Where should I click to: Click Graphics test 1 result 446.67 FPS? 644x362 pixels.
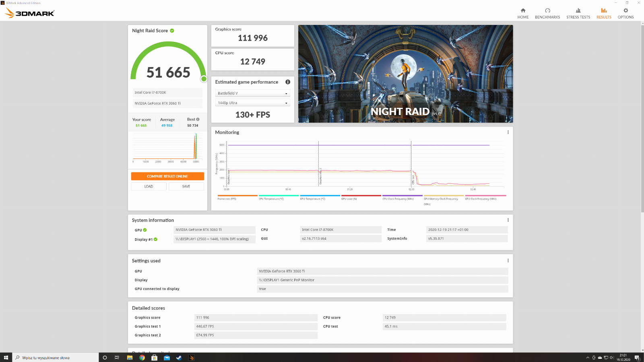256,327
